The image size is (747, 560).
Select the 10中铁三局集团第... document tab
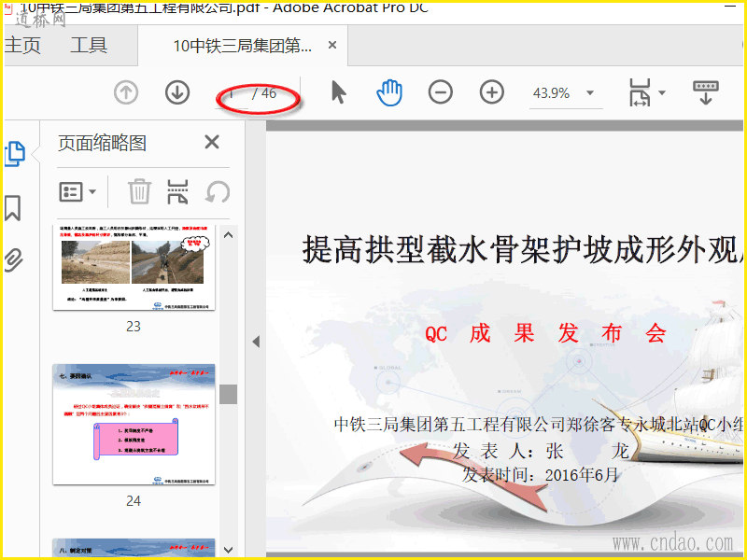point(242,46)
